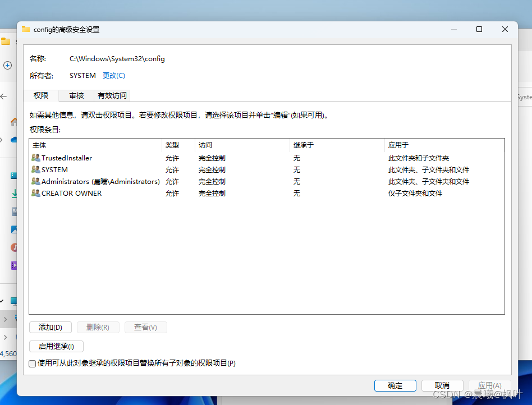
Task: Cancel with the 取消 button
Action: point(442,386)
